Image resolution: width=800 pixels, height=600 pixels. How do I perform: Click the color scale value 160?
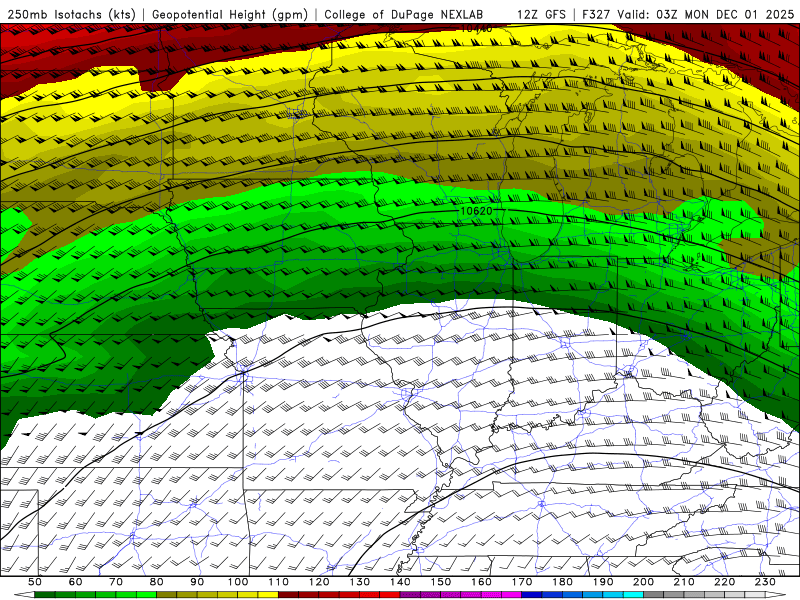point(482,582)
